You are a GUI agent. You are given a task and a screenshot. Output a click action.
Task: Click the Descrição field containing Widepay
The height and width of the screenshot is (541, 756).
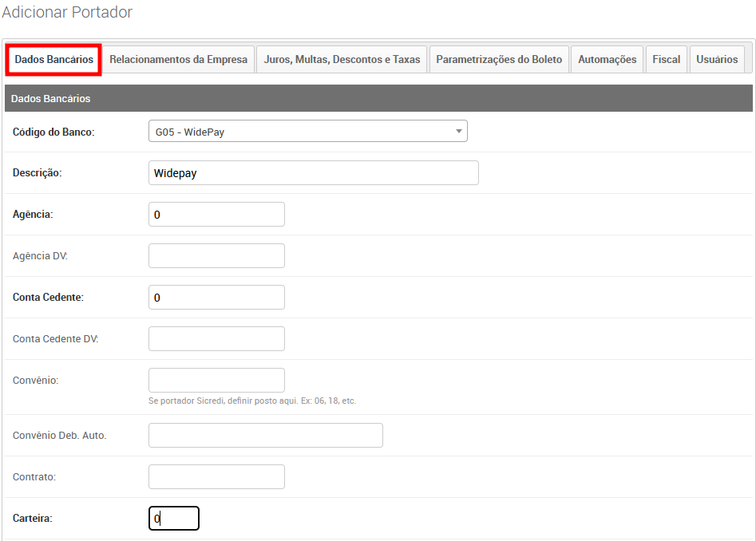(x=313, y=173)
